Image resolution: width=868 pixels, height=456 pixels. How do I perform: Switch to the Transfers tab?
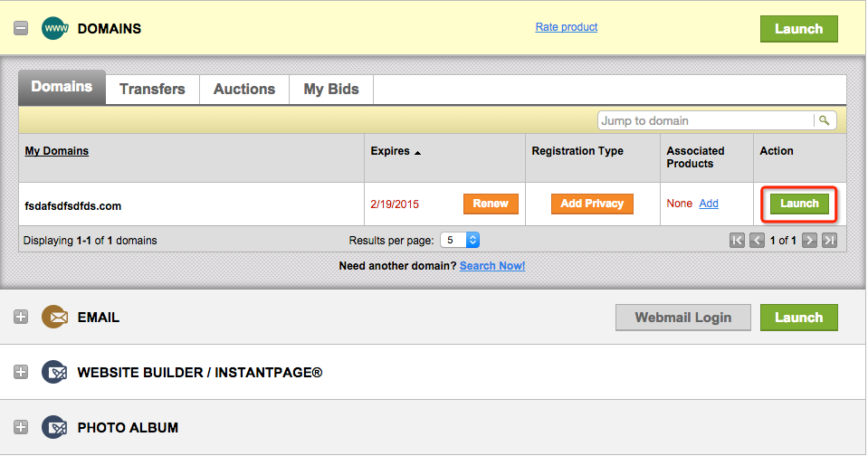(152, 89)
